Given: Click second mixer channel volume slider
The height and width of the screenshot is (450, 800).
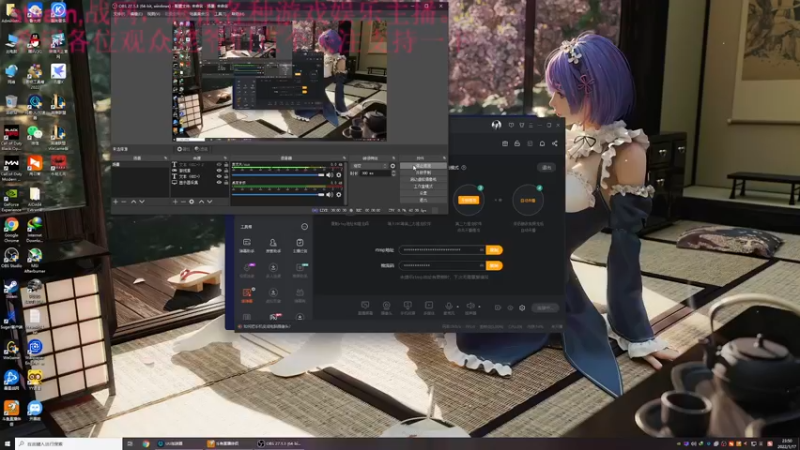Looking at the screenshot, I should (x=278, y=194).
